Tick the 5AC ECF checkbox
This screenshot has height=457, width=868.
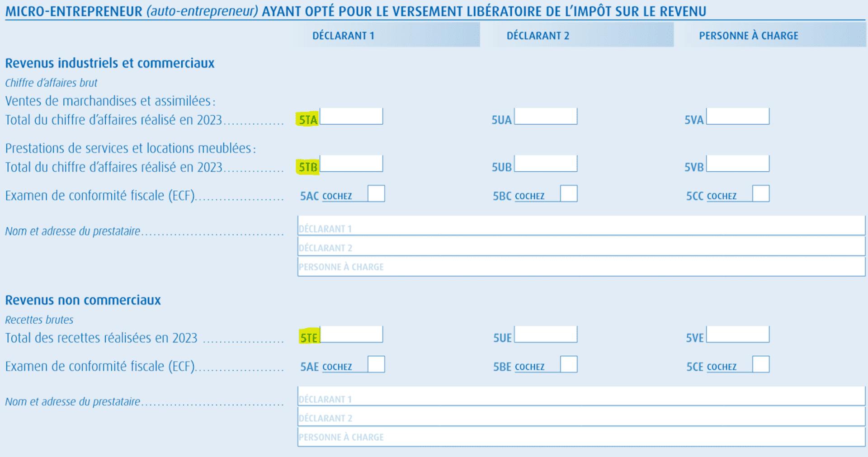pyautogui.click(x=376, y=193)
